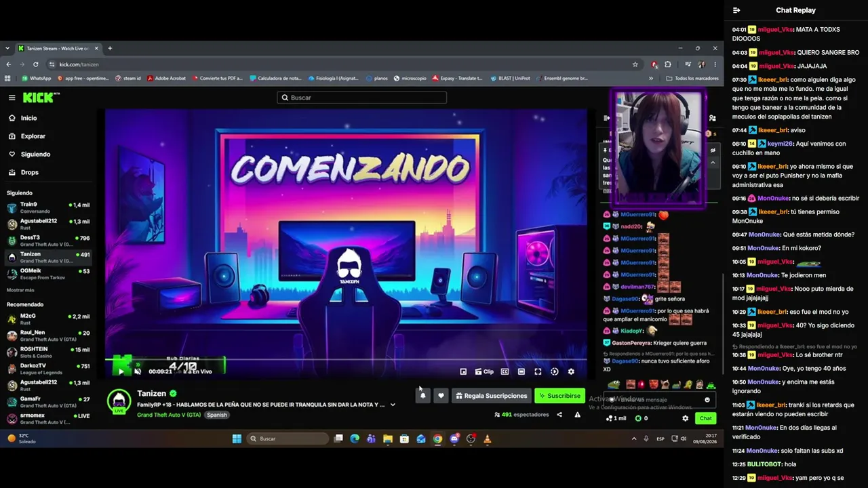
Task: Open Todos los marcadores folder
Action: (x=692, y=79)
